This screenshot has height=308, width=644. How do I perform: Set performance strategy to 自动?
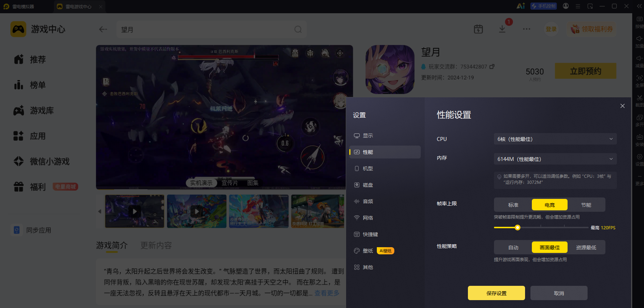513,247
